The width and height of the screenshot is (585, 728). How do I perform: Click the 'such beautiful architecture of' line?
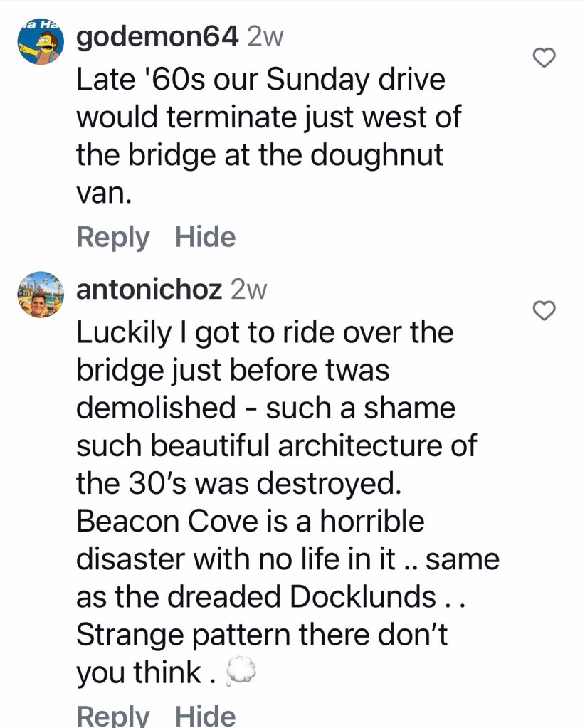click(x=276, y=446)
